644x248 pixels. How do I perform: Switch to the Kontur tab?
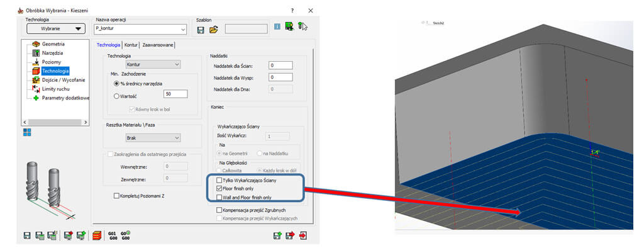[131, 45]
